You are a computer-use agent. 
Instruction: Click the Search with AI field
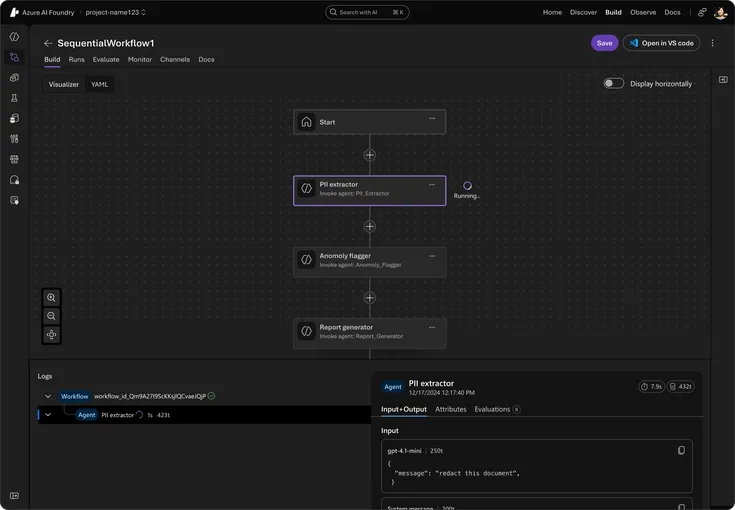[367, 12]
